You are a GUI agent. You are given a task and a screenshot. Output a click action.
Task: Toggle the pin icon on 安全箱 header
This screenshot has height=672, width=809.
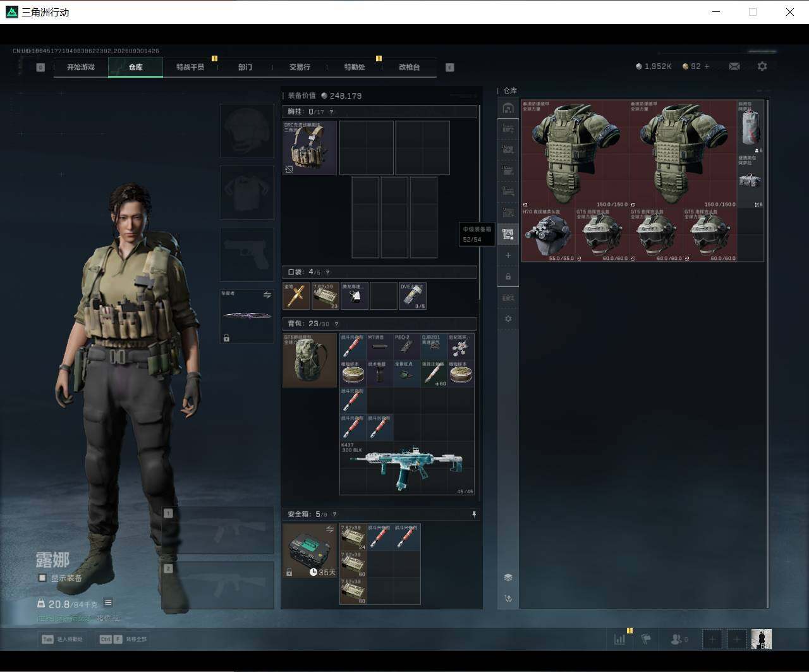click(x=474, y=515)
